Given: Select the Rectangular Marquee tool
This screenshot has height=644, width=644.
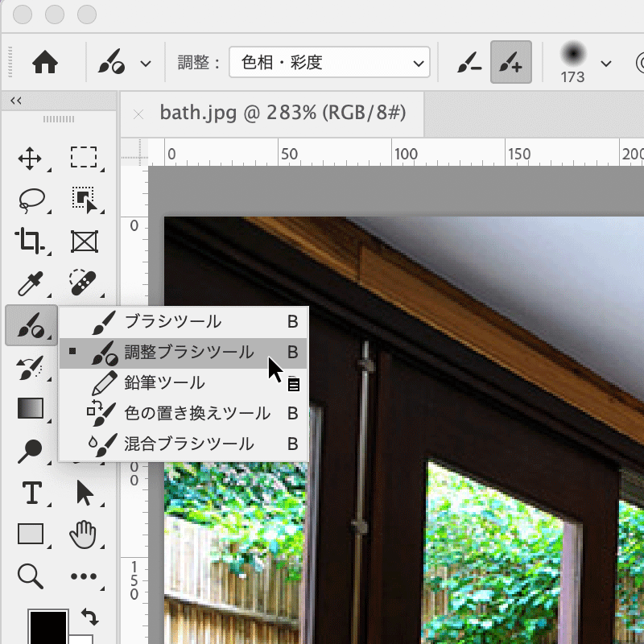Looking at the screenshot, I should click(x=84, y=158).
